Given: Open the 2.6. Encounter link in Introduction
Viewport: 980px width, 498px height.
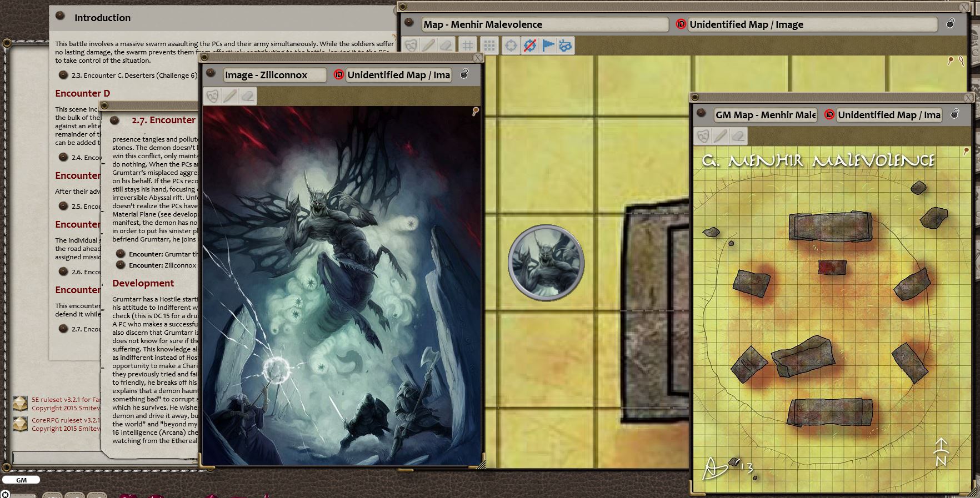Looking at the screenshot, I should point(63,271).
